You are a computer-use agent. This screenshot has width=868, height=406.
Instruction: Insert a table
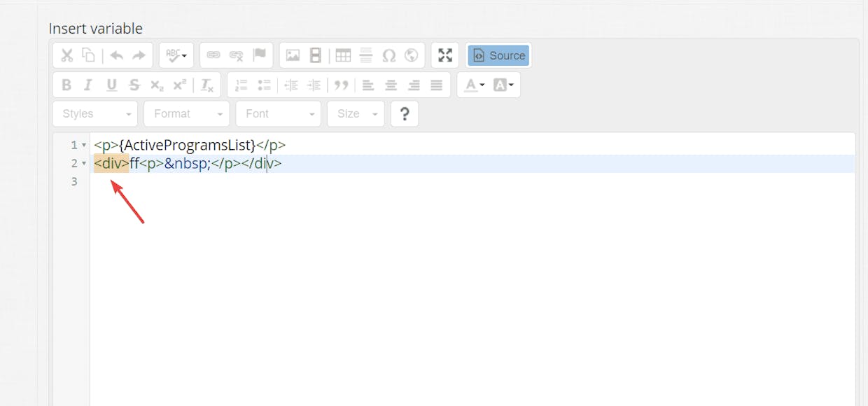click(343, 55)
